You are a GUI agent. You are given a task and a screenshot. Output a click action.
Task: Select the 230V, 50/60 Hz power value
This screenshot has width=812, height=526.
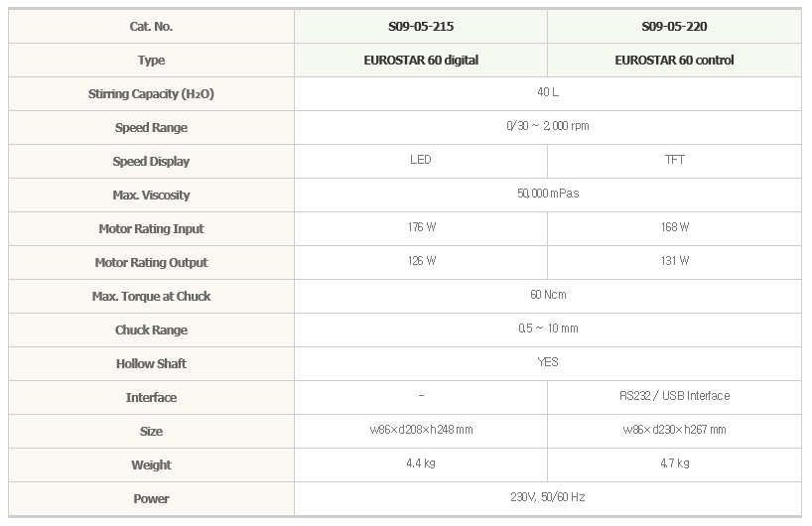pos(548,497)
